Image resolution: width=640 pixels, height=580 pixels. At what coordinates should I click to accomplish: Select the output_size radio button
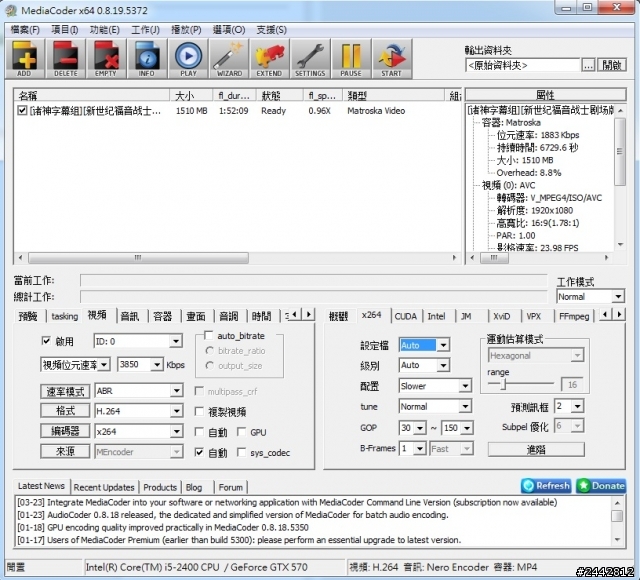click(209, 366)
